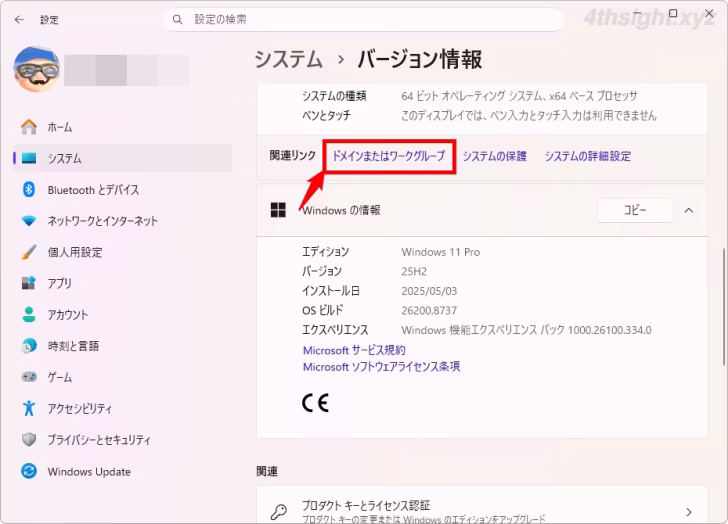728x524 pixels.
Task: Open プロダクト キーとライセンス認証 chevron
Action: (x=689, y=512)
